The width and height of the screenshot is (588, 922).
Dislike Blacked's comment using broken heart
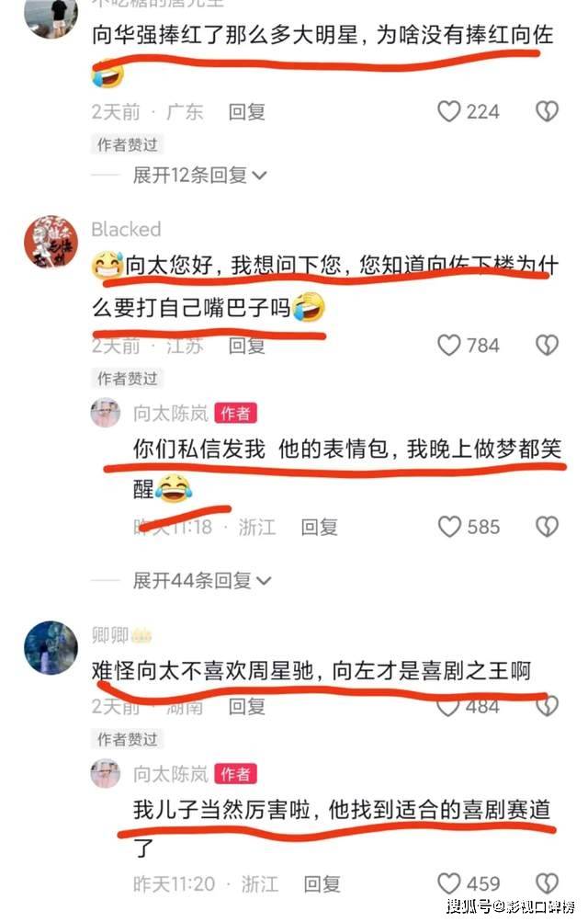pyautogui.click(x=547, y=345)
